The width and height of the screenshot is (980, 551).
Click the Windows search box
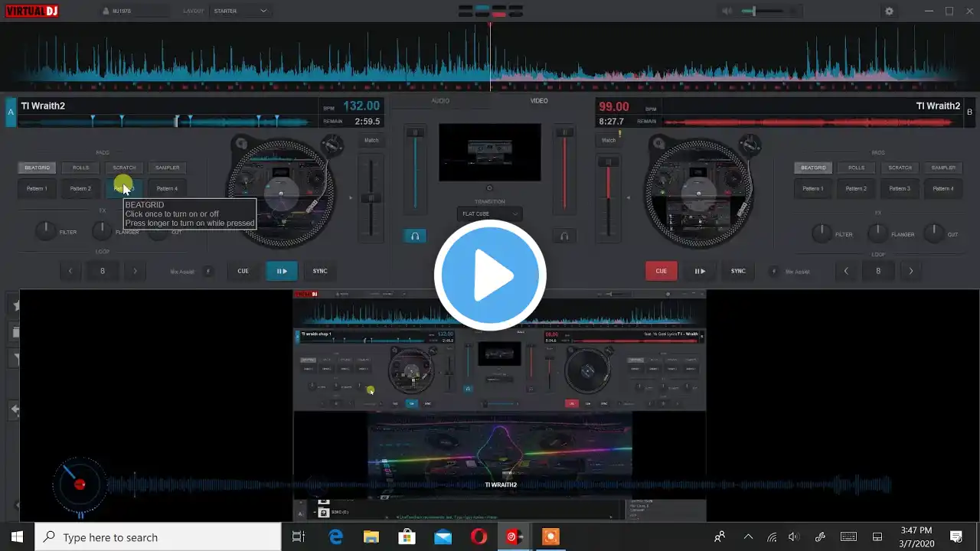click(x=158, y=537)
